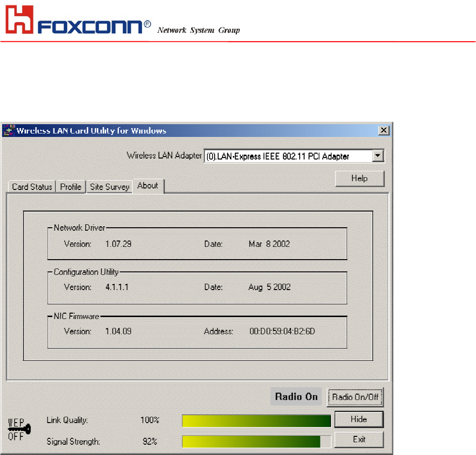Go to the Site Survey tab
Viewport: 476px width, 455px height.
click(x=110, y=187)
